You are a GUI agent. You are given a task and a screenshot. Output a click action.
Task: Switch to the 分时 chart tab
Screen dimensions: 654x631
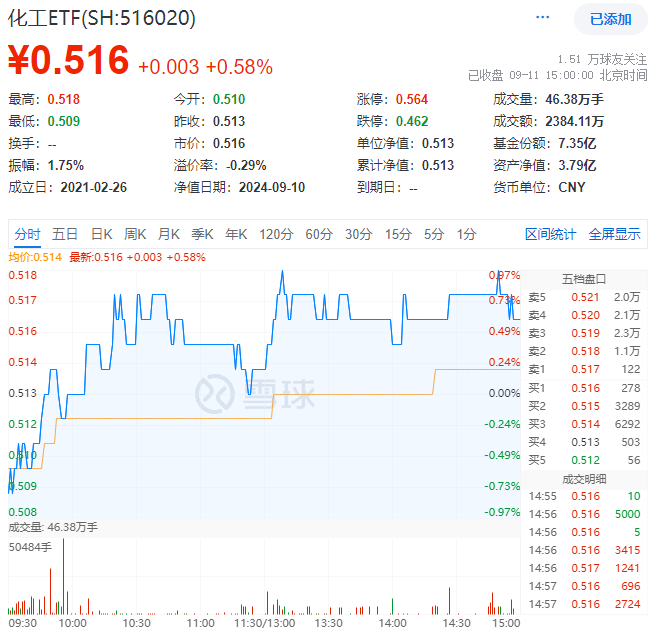[x=27, y=234]
